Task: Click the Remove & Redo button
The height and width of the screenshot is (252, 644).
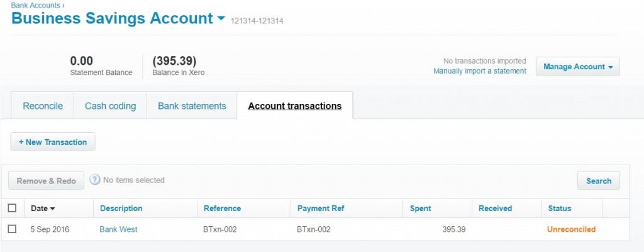Action: pyautogui.click(x=47, y=181)
